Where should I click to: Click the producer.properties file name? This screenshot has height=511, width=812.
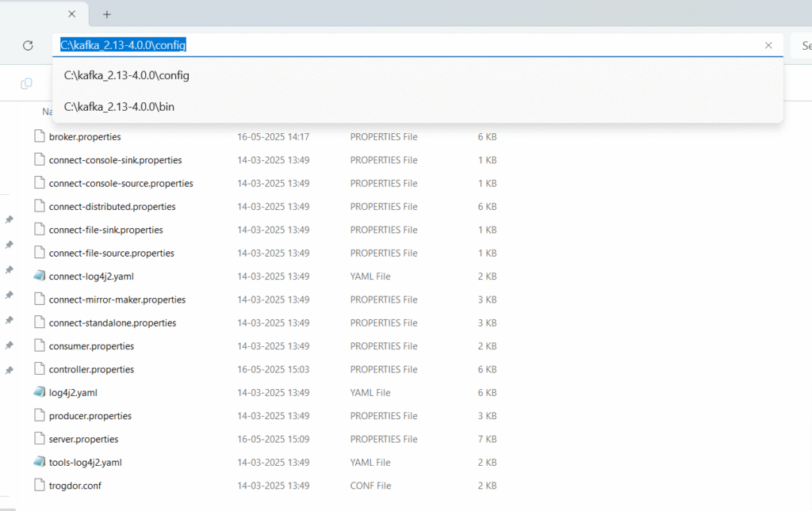point(90,417)
